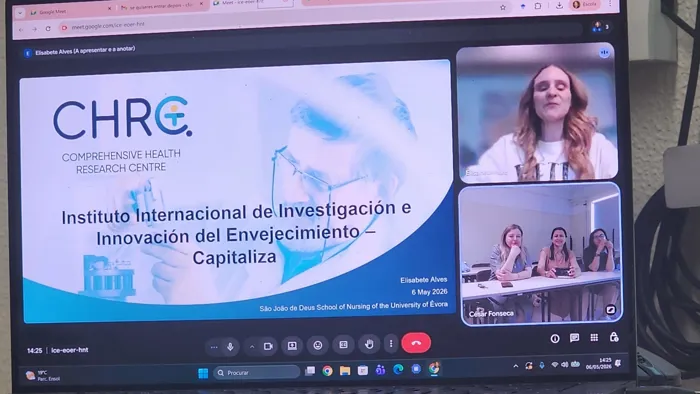This screenshot has width=700, height=394.
Task: Open the Chrome tab search dropdown
Action: pyautogui.click(x=20, y=13)
